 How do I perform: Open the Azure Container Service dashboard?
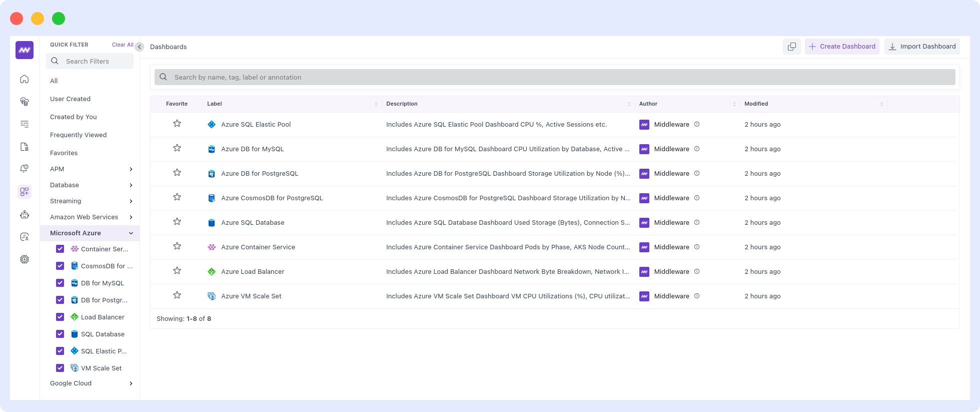pyautogui.click(x=258, y=247)
